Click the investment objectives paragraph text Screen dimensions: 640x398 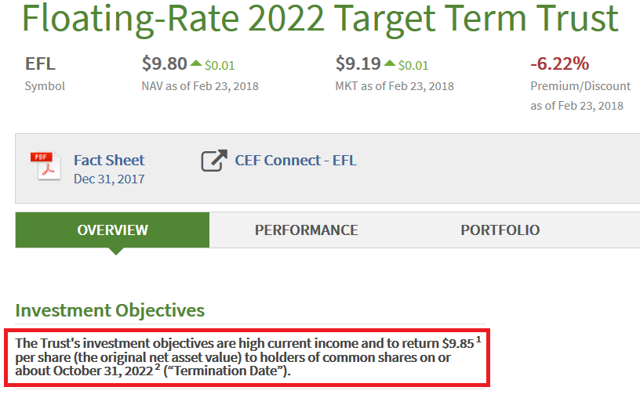pos(247,357)
